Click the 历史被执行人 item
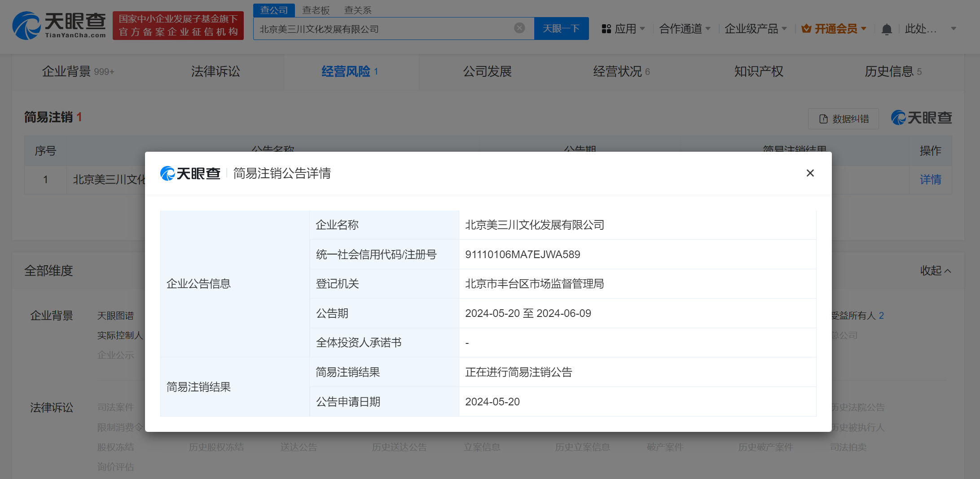The image size is (980, 479). [858, 427]
